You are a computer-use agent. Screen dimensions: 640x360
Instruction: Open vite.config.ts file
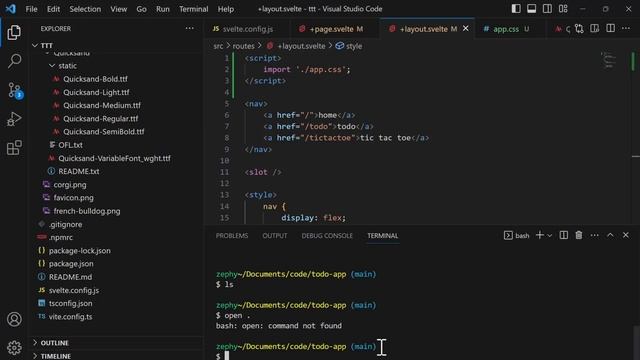70,316
